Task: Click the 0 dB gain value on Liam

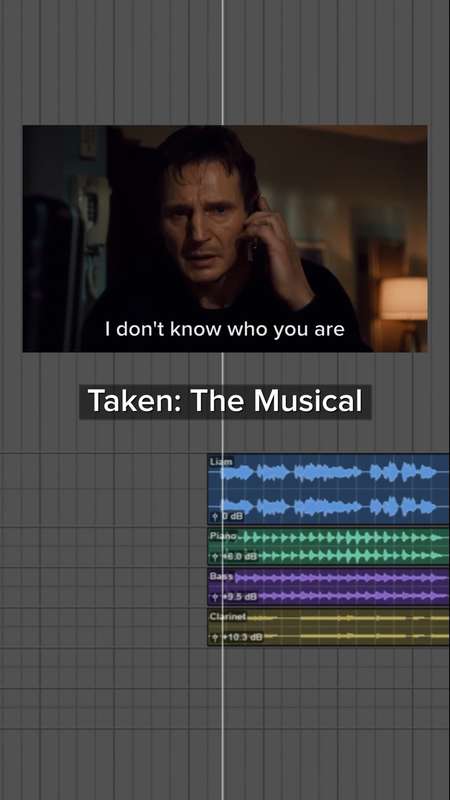Action: pyautogui.click(x=233, y=517)
